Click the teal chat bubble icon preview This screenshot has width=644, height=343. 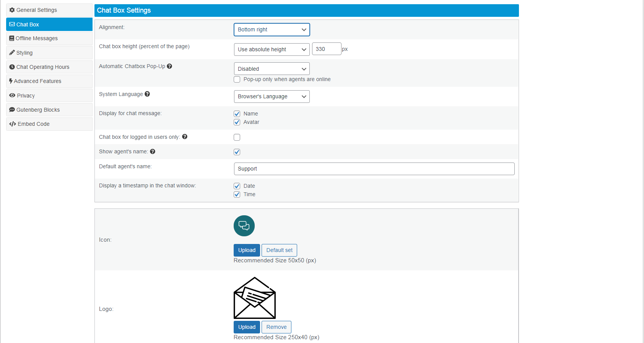point(244,226)
